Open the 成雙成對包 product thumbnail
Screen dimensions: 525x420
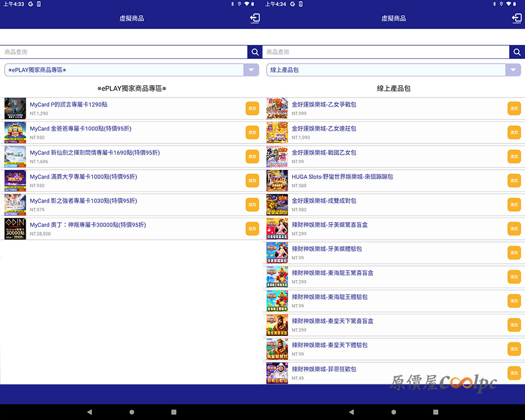(277, 205)
